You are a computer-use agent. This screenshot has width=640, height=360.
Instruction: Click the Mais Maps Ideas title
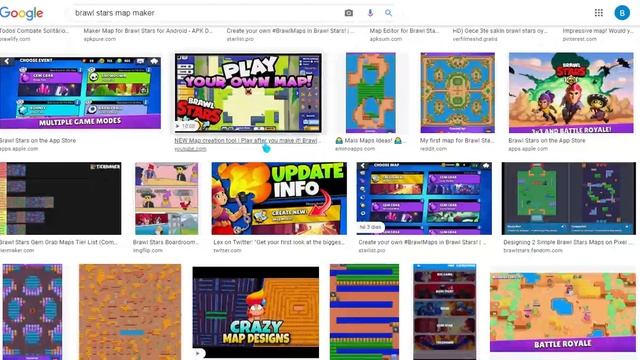pyautogui.click(x=369, y=140)
